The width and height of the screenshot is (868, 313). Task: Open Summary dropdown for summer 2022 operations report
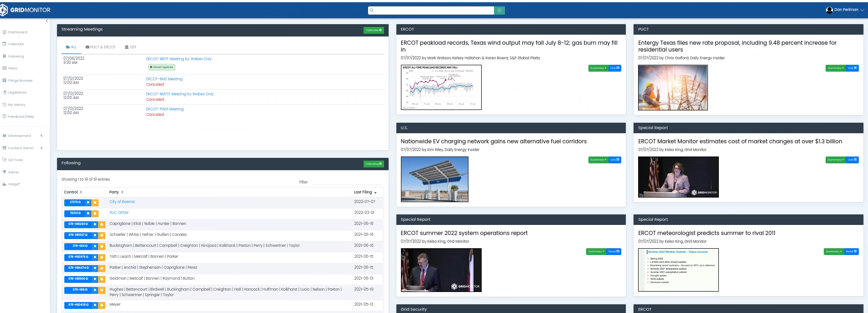(x=596, y=251)
